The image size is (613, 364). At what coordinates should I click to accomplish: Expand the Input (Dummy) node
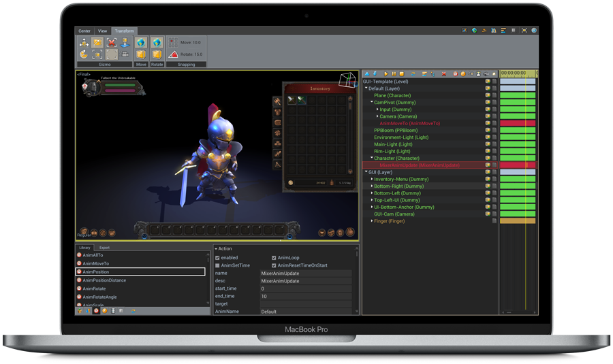[377, 110]
